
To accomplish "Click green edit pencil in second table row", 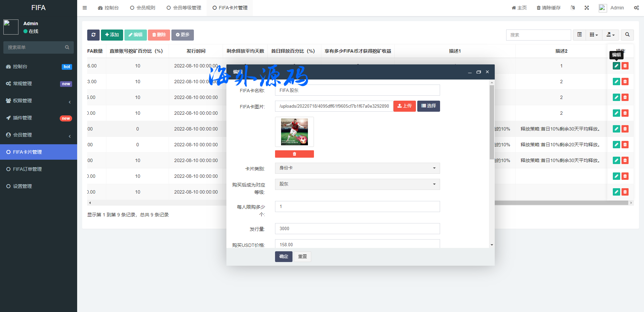I will 616,82.
